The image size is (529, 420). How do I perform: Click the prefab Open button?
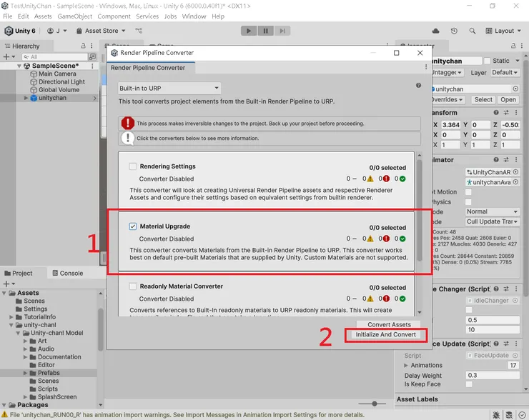pos(508,99)
